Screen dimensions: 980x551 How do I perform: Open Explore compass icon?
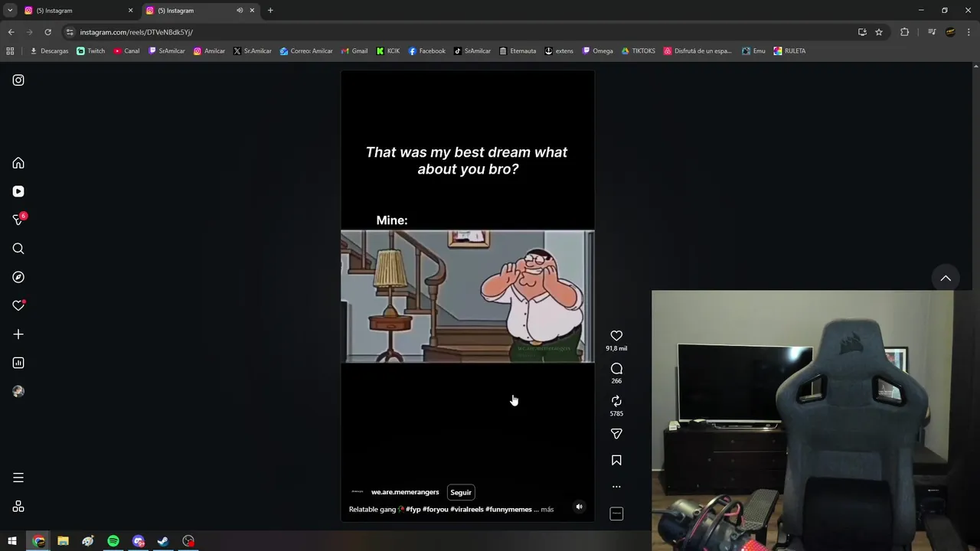pyautogui.click(x=18, y=277)
